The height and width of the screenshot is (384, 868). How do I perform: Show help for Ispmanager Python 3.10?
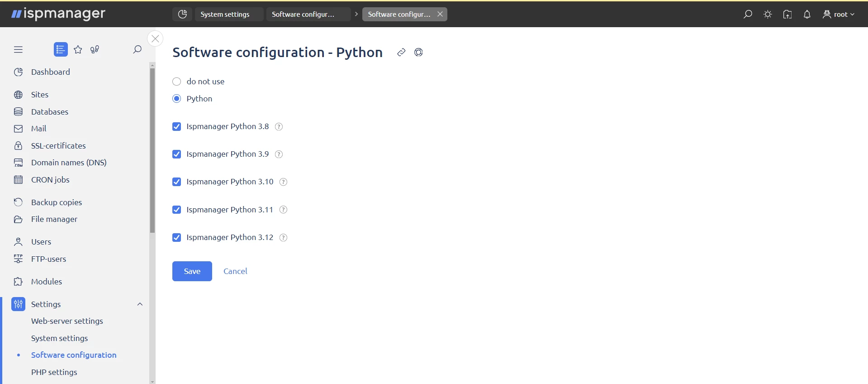click(x=284, y=182)
